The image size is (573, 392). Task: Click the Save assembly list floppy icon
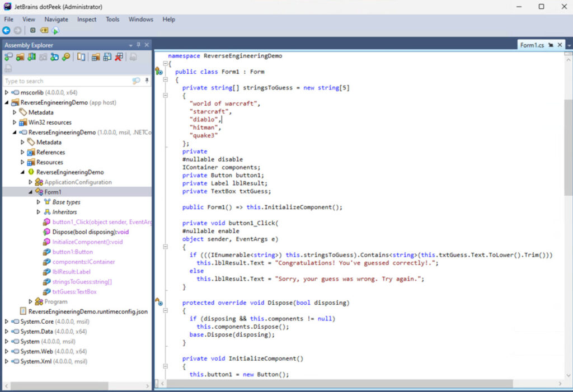pos(107,56)
